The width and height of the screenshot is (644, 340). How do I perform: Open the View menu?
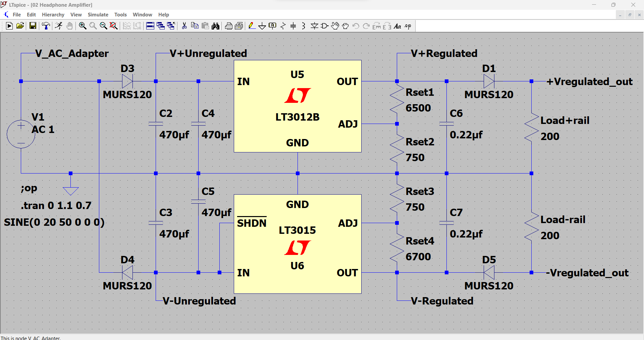76,14
